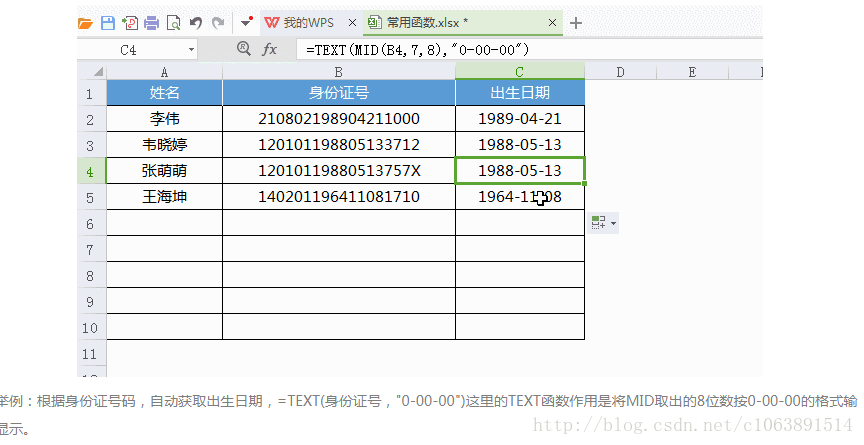Select the cell containing 韦晓婷

click(164, 145)
